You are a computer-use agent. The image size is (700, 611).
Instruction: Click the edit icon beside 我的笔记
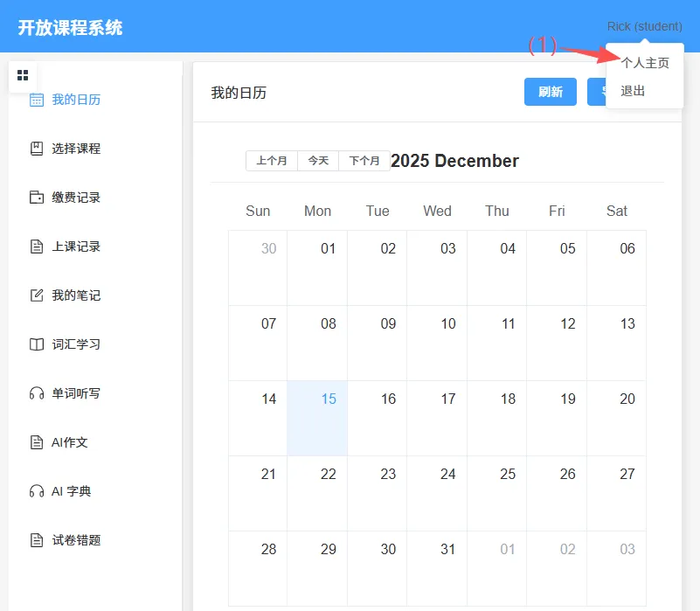37,295
